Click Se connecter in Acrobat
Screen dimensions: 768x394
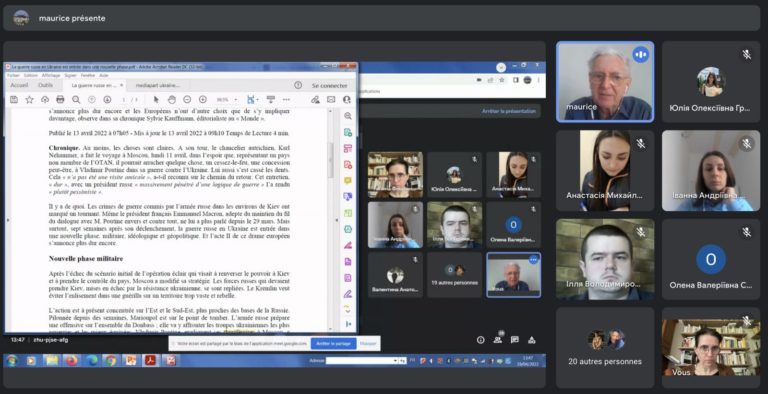click(330, 85)
